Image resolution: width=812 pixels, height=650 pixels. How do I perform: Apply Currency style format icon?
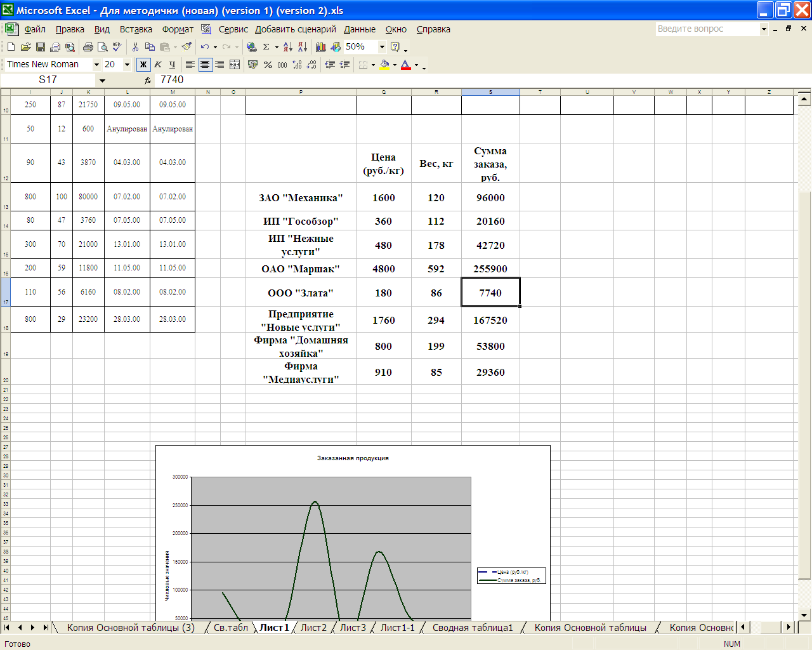coord(253,64)
